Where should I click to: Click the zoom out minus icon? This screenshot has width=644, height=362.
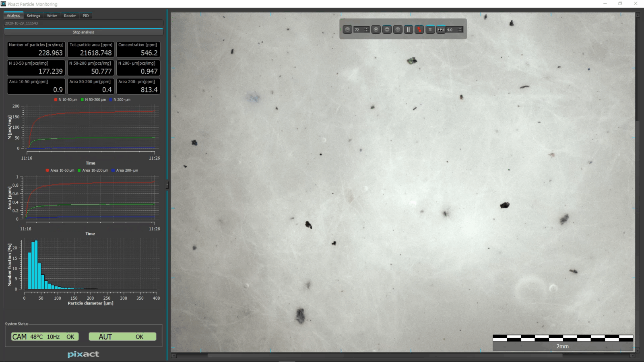[x=347, y=29]
